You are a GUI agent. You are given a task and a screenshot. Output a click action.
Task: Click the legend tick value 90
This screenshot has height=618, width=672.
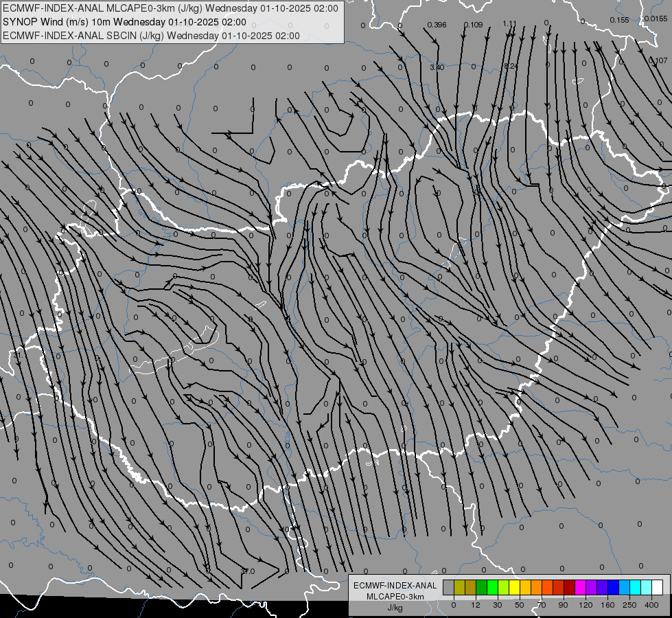pyautogui.click(x=564, y=605)
